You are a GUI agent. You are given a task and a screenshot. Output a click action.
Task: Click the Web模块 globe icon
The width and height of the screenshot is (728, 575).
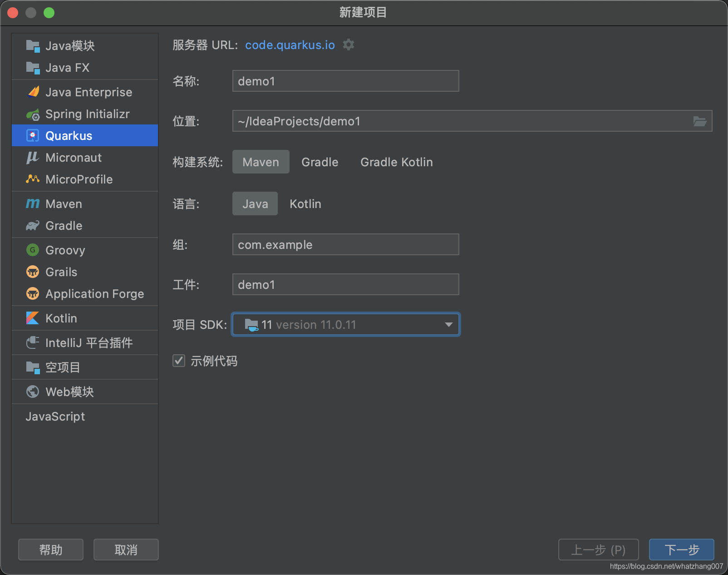(33, 392)
